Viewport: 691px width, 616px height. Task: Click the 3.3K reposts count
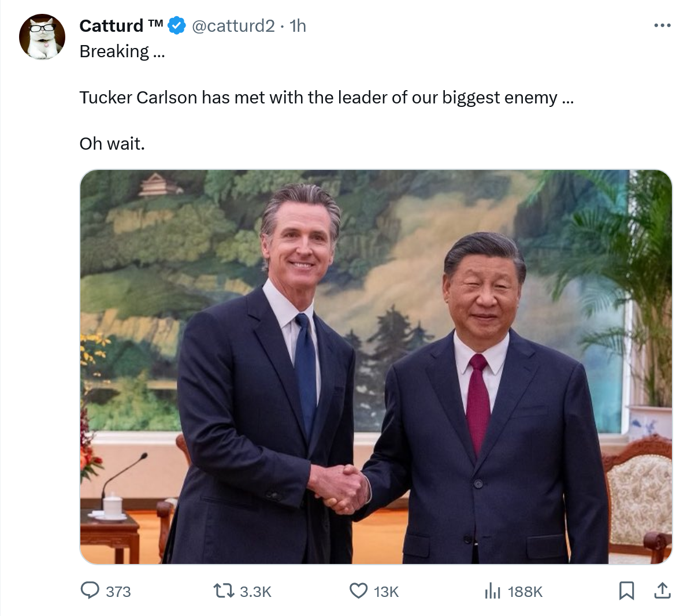coord(255,591)
